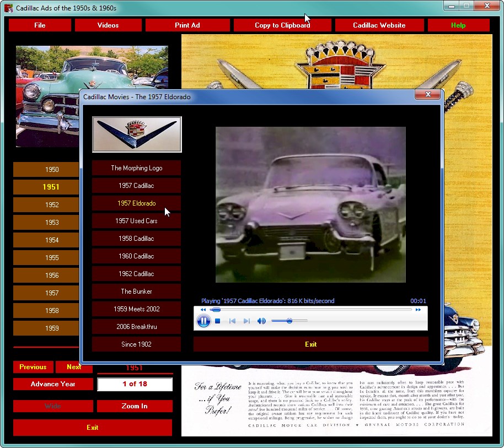504x448 pixels.
Task: Select the 1951 year button
Action: 46,187
